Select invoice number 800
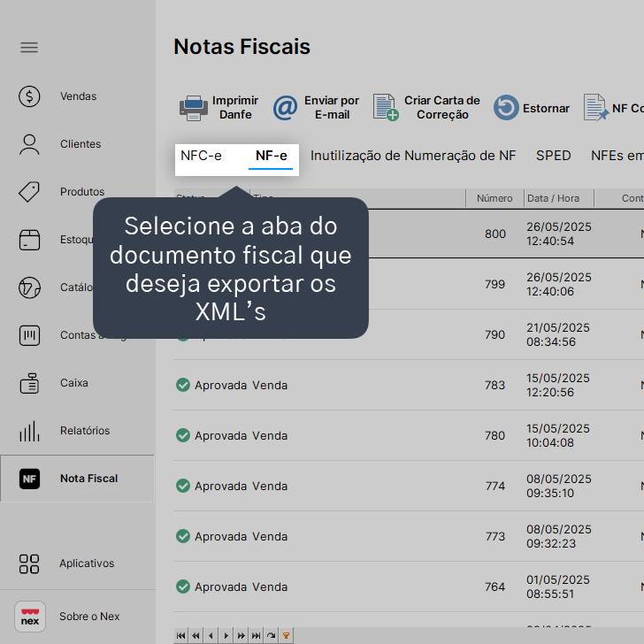This screenshot has height=644, width=644. [494, 234]
